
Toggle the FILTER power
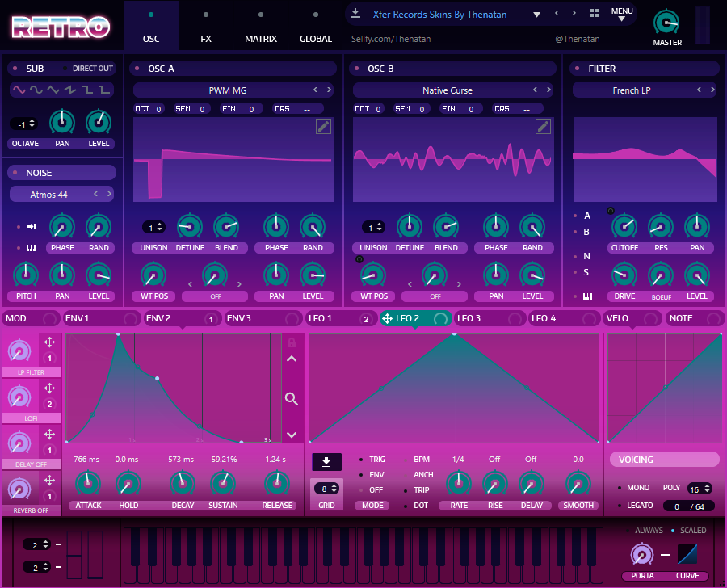click(x=577, y=68)
